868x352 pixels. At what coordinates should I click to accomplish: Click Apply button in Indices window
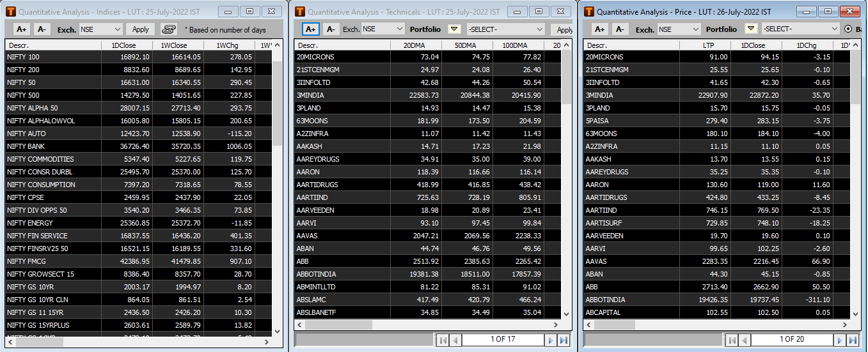[140, 29]
